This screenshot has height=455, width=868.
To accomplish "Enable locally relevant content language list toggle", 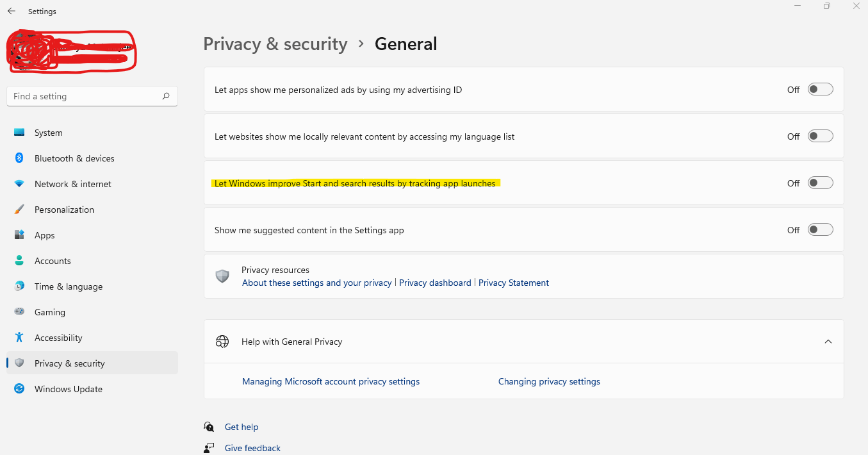I will click(820, 136).
